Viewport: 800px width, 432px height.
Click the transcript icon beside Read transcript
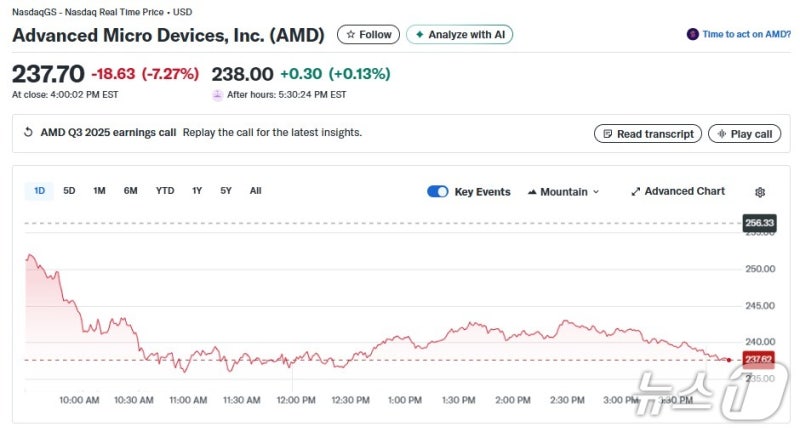pyautogui.click(x=606, y=134)
